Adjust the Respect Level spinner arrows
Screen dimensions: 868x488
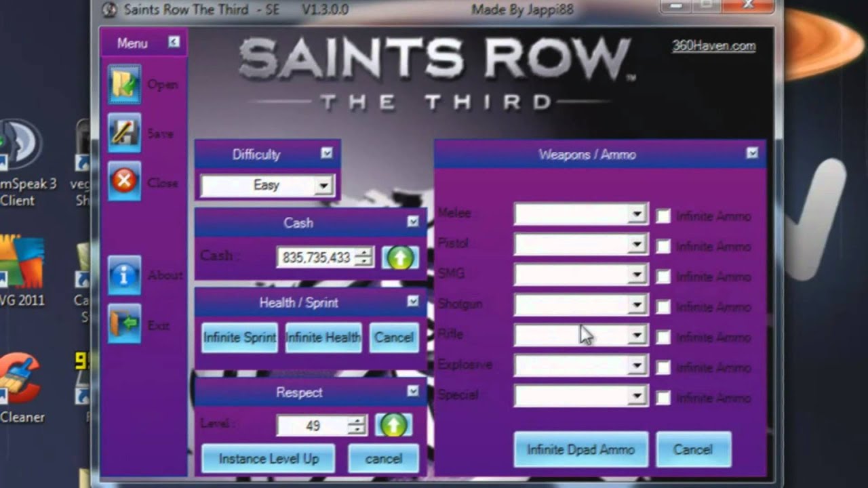tap(357, 426)
